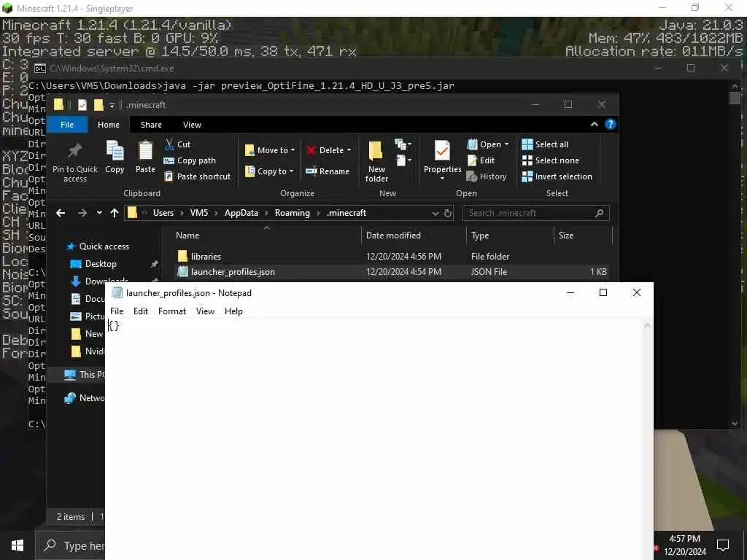Click Users in the address bar path
The width and height of the screenshot is (747, 560).
point(163,213)
